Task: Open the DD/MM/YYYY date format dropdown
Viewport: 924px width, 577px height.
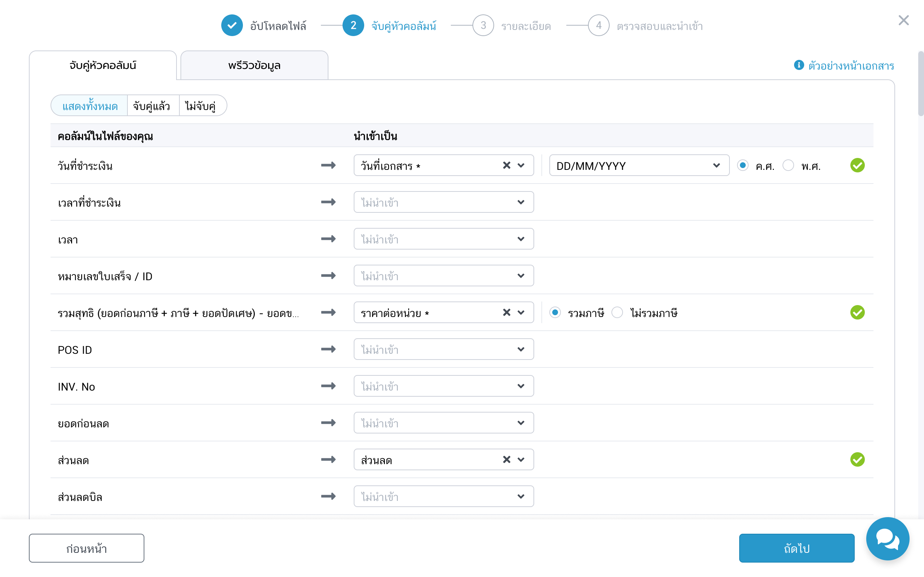Action: (639, 165)
